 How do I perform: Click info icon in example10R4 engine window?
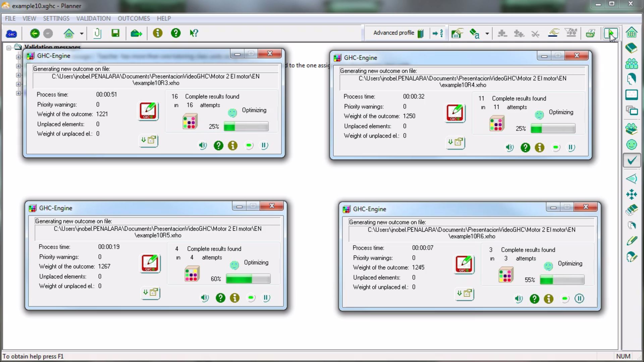click(539, 147)
